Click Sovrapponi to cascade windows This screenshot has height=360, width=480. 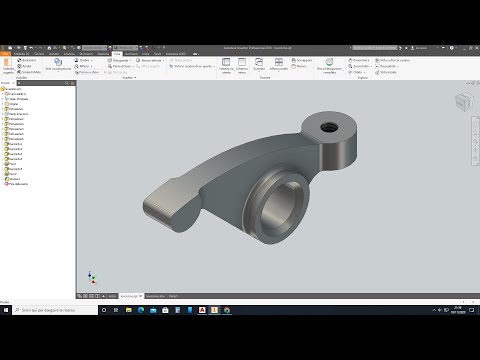click(x=302, y=60)
